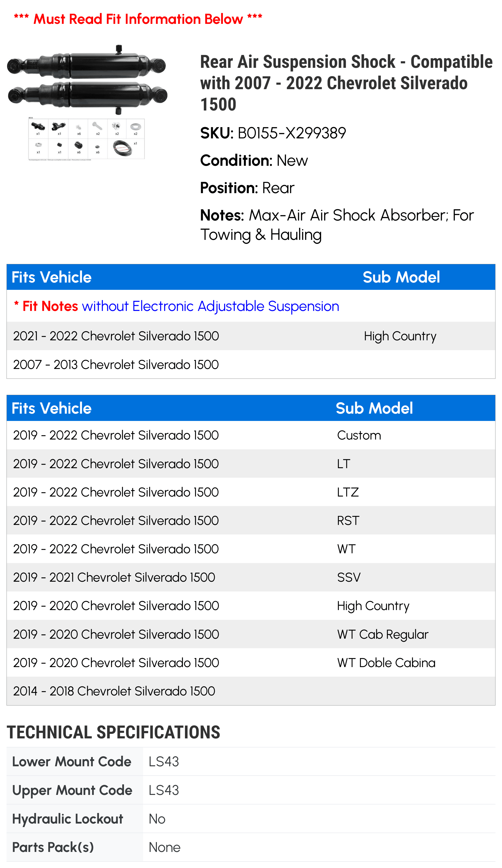502x868 pixels.
Task: Click the coiled air line tubing picture
Action: [122, 148]
